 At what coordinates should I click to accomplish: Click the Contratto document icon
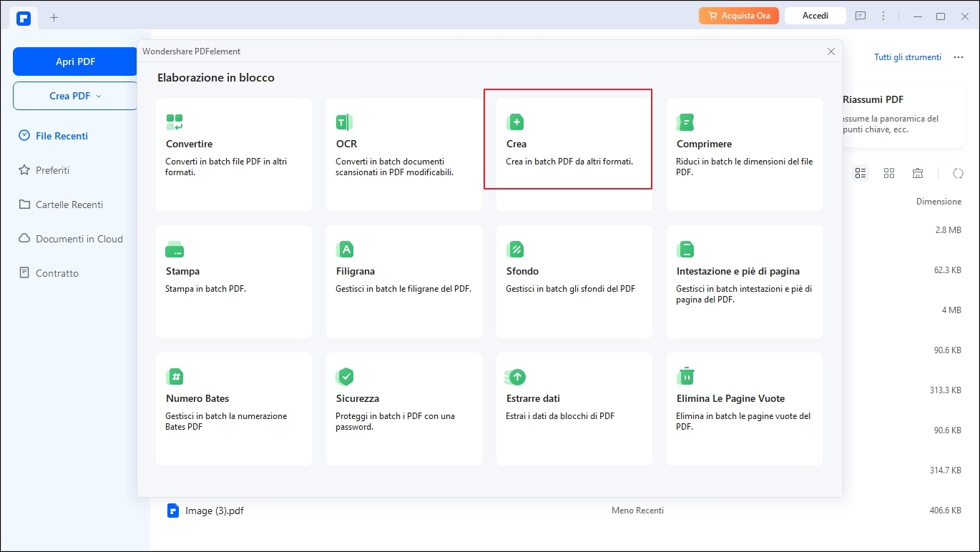(x=24, y=273)
